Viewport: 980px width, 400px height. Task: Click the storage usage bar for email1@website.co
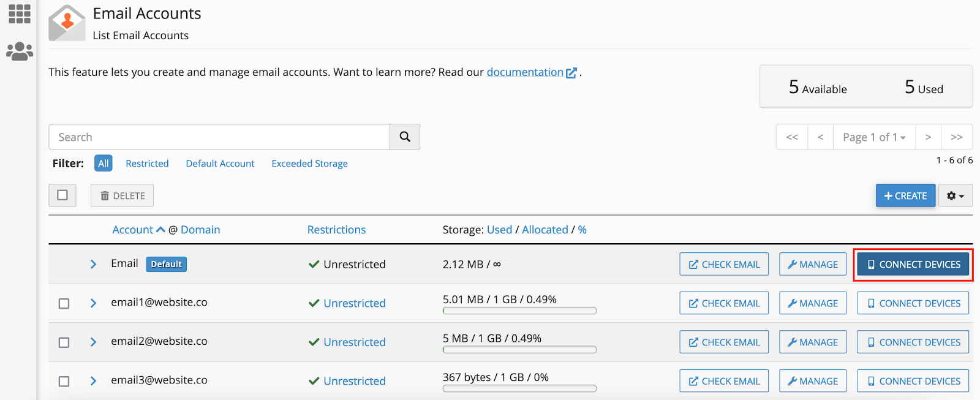point(519,311)
